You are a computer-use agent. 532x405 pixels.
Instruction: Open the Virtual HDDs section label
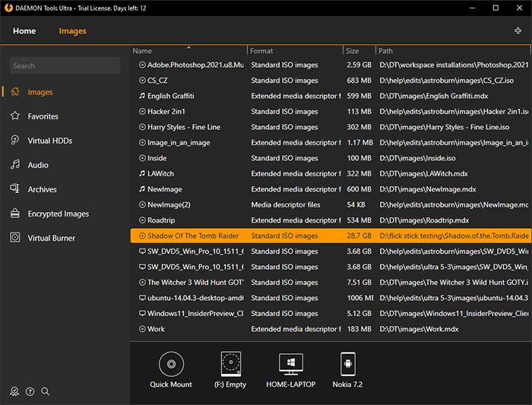[x=50, y=141]
